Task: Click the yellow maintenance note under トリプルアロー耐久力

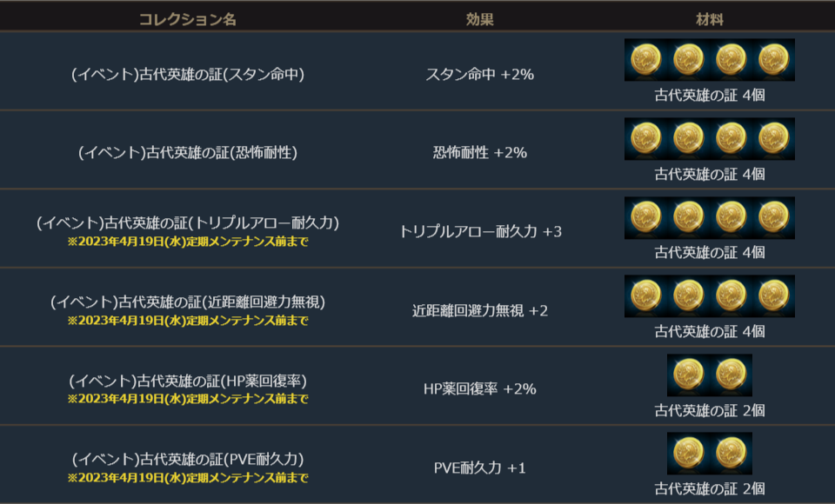Action: click(188, 242)
